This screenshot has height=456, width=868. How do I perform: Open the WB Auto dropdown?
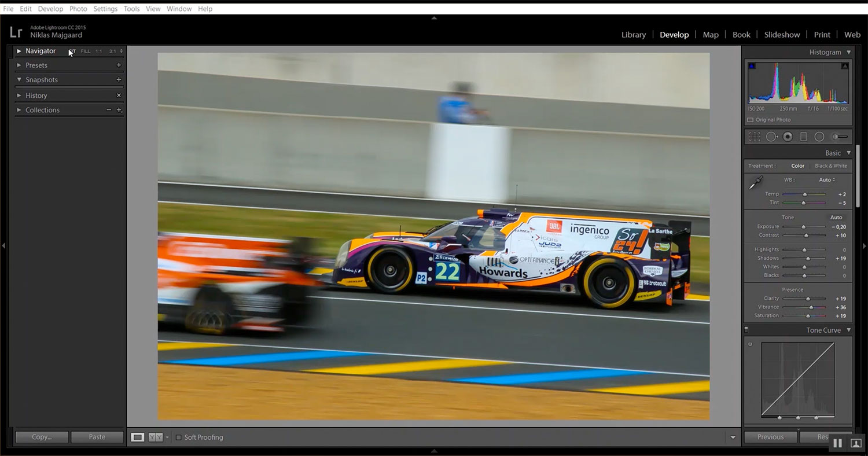(x=827, y=180)
